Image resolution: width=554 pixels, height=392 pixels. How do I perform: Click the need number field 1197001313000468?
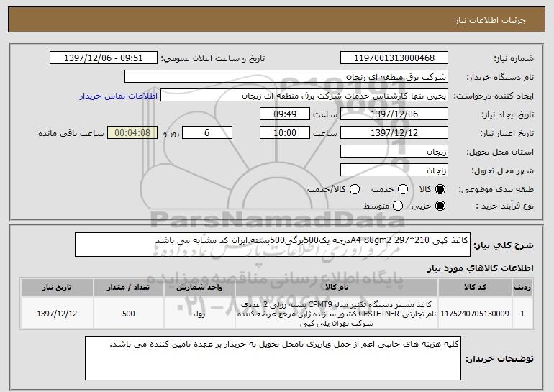394,58
